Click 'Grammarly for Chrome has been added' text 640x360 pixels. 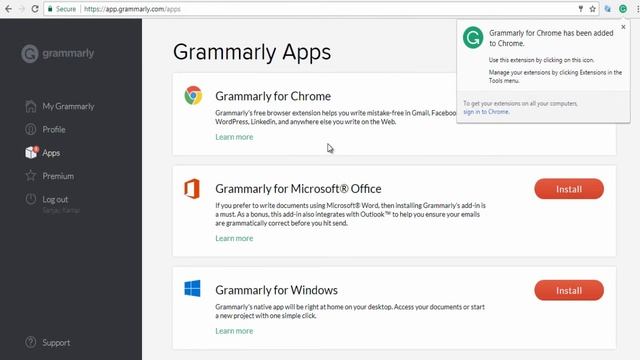coord(551,38)
